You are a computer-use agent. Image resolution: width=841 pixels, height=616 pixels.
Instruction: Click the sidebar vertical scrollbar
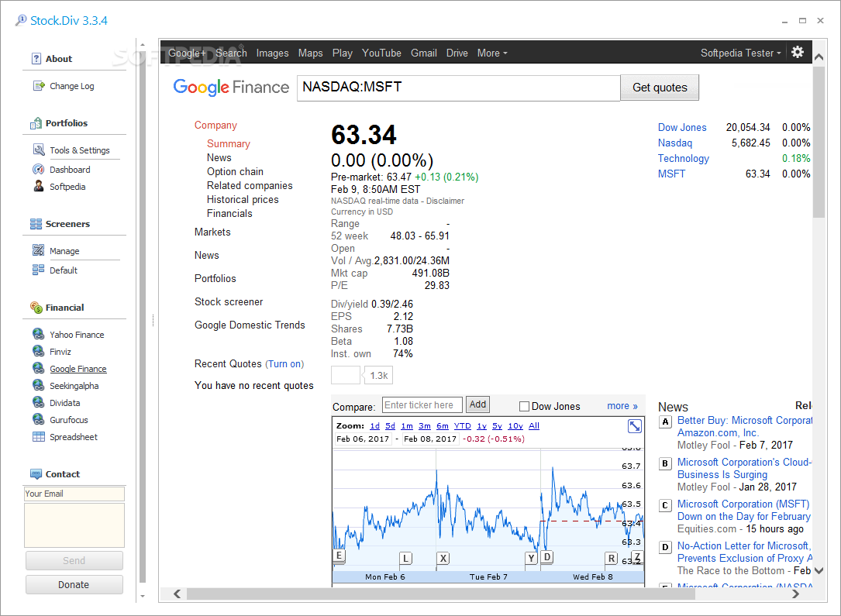point(142,316)
